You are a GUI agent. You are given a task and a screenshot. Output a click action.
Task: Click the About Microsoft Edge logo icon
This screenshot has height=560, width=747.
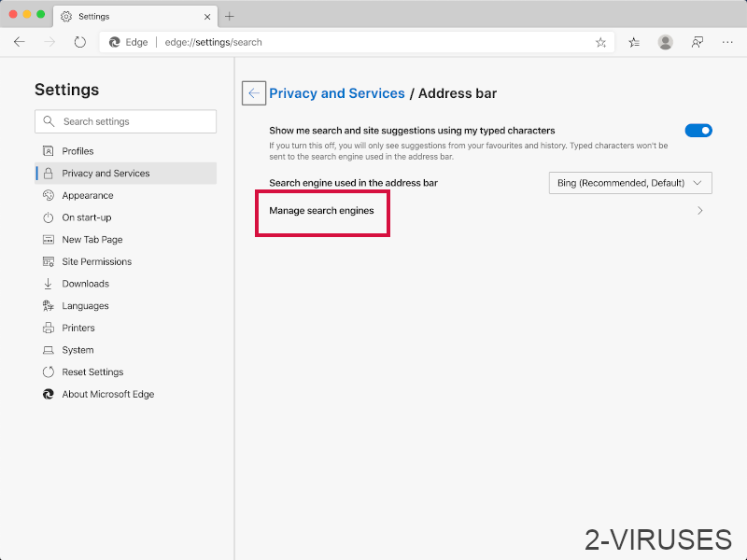point(49,394)
